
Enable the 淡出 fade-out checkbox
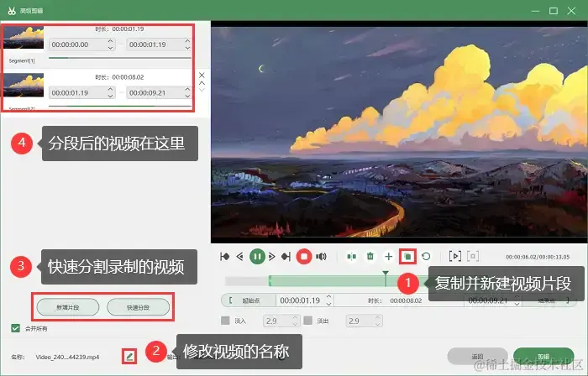[x=308, y=321]
